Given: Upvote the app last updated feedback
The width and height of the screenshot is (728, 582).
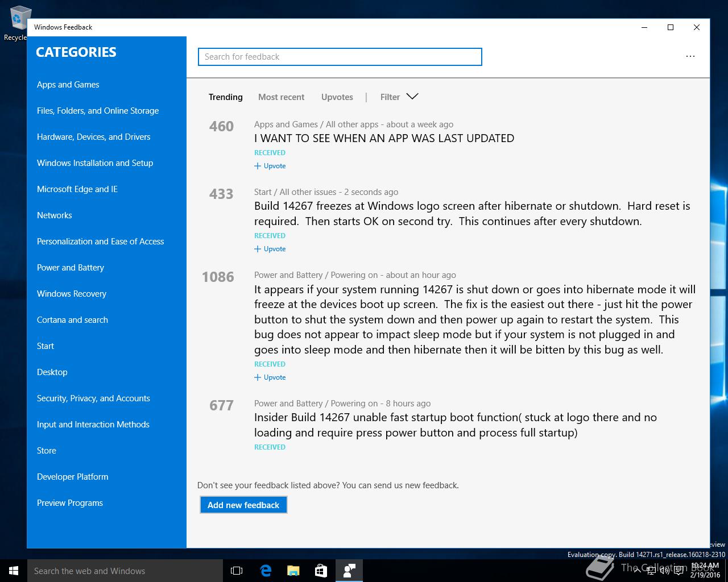Looking at the screenshot, I should click(x=270, y=166).
